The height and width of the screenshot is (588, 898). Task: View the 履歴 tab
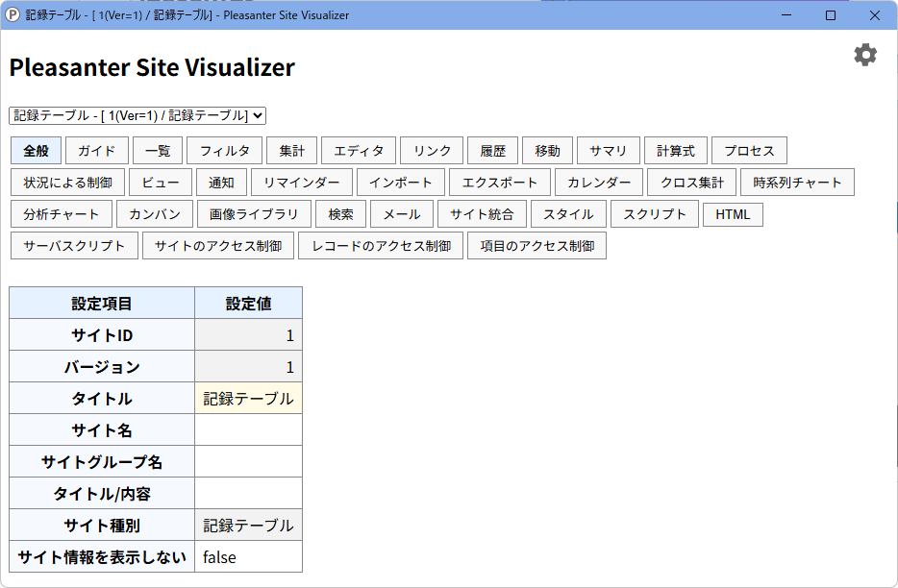(x=492, y=151)
